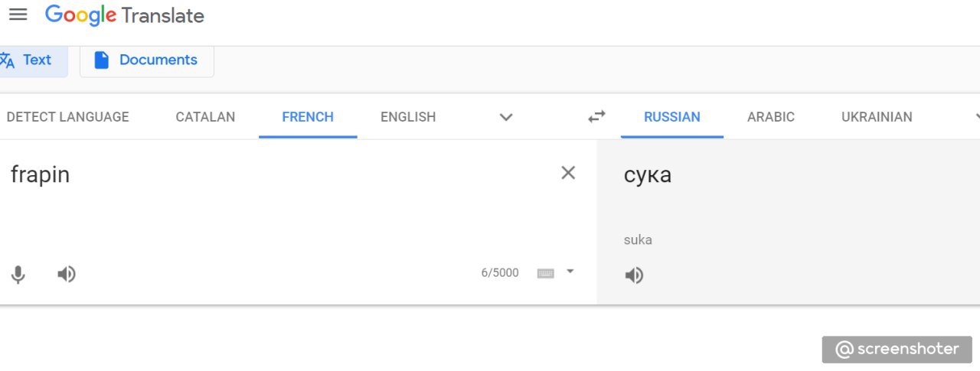Image resolution: width=980 pixels, height=371 pixels.
Task: Select Detect Language option
Action: 67,117
